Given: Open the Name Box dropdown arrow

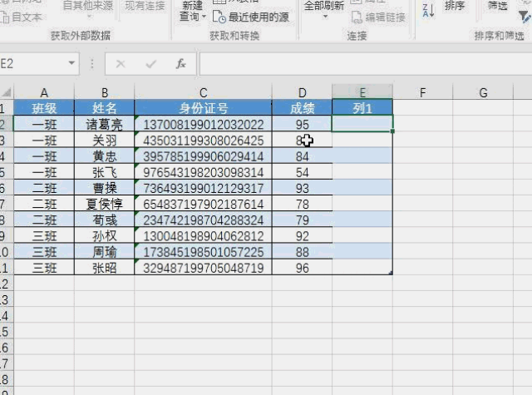Looking at the screenshot, I should (71, 63).
